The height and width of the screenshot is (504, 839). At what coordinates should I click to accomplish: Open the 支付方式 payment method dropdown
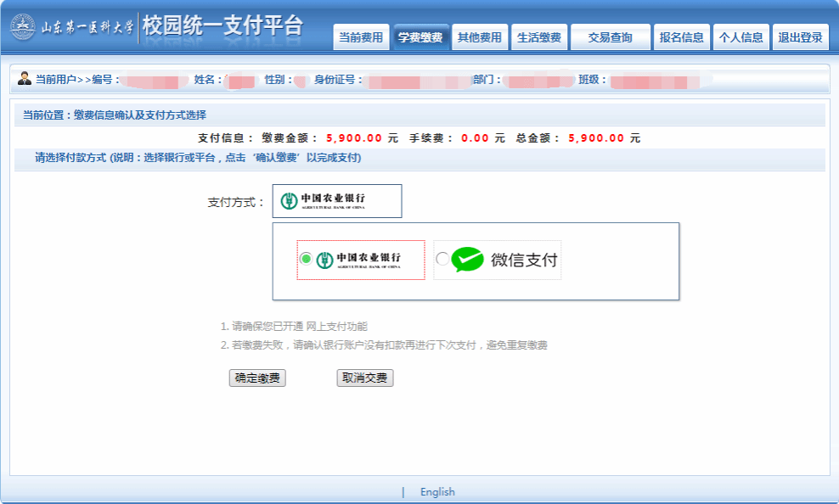point(336,201)
